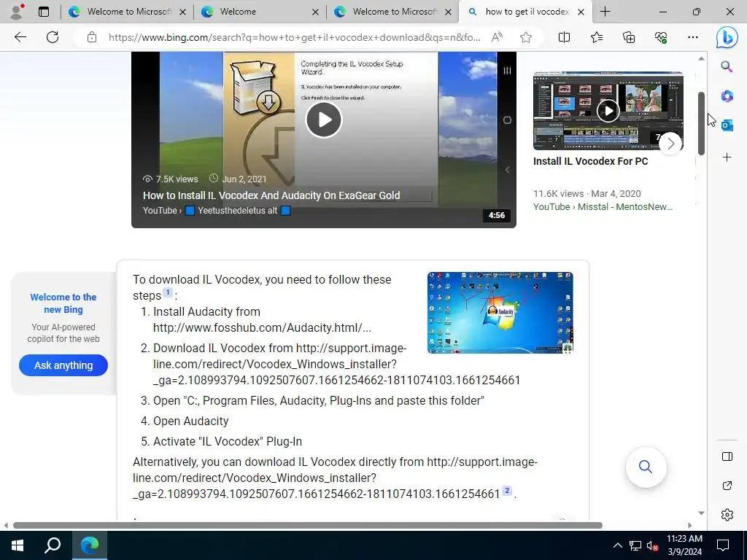Reload the page with refresh icon
The height and width of the screenshot is (560, 747).
coord(53,37)
